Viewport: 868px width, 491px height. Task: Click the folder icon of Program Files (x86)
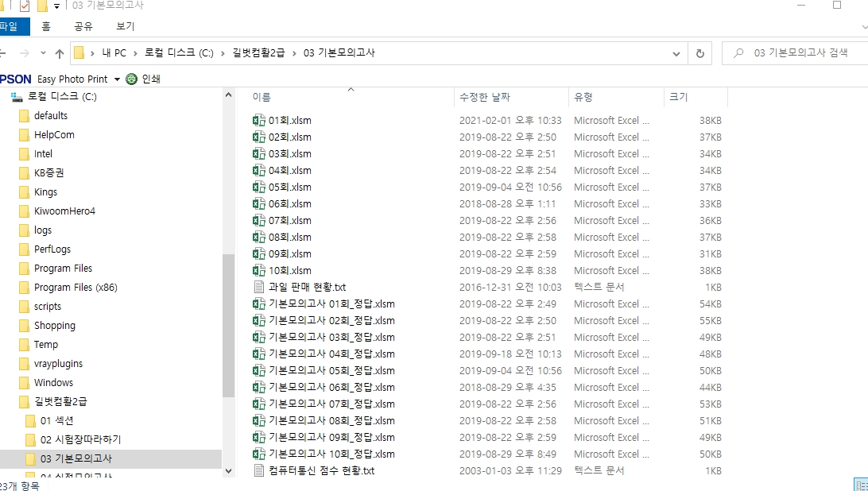tap(24, 288)
